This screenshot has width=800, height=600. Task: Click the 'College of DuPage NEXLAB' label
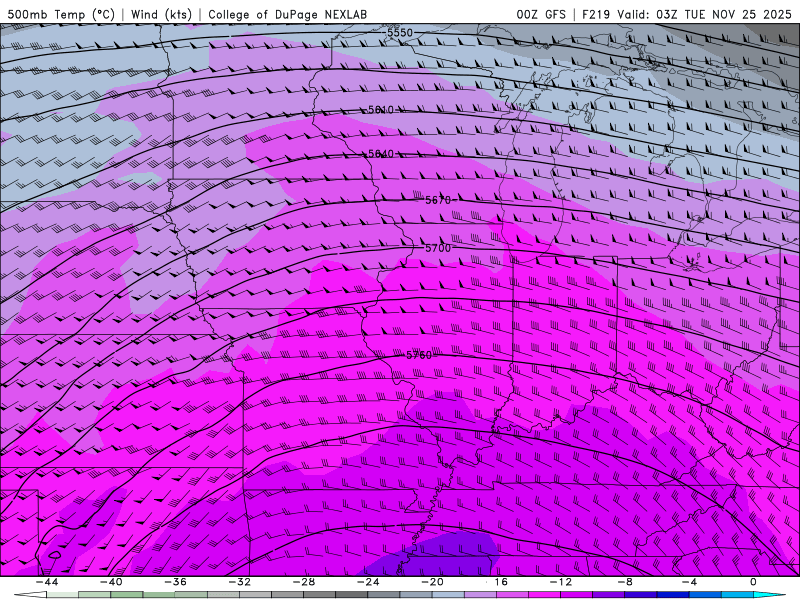[x=287, y=14]
